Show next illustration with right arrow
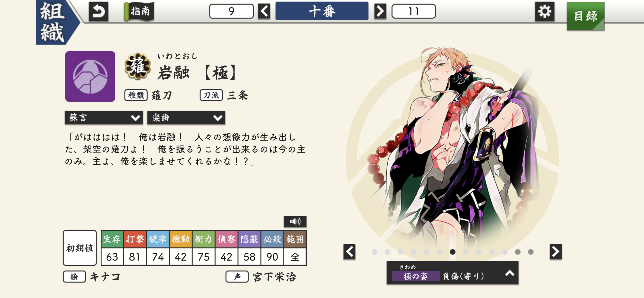Image resolution: width=644 pixels, height=298 pixels. pyautogui.click(x=556, y=252)
